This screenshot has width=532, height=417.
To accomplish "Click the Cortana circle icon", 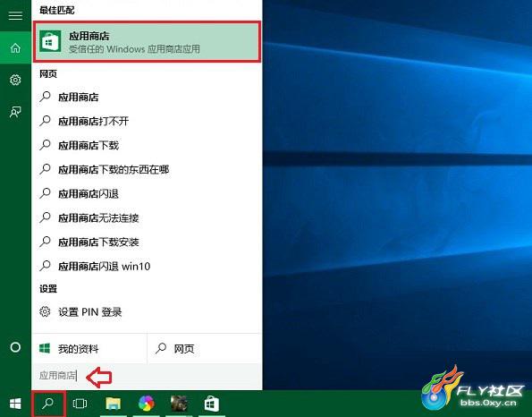I will point(15,347).
